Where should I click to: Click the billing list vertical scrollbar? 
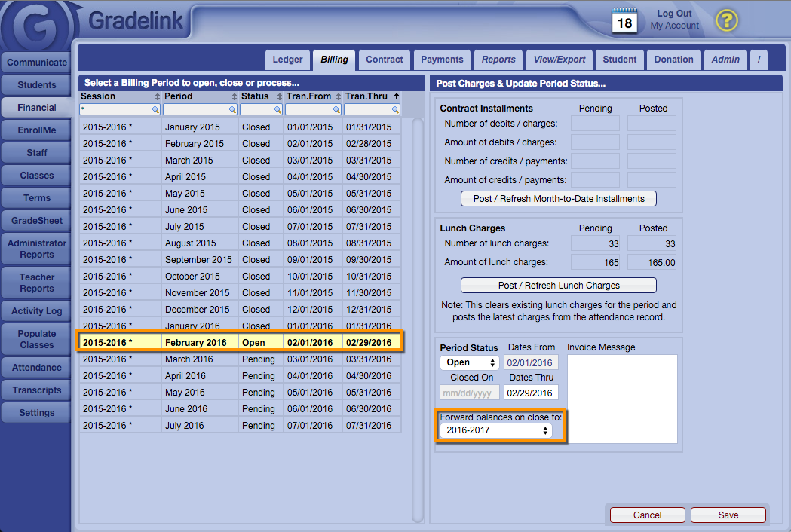click(418, 316)
